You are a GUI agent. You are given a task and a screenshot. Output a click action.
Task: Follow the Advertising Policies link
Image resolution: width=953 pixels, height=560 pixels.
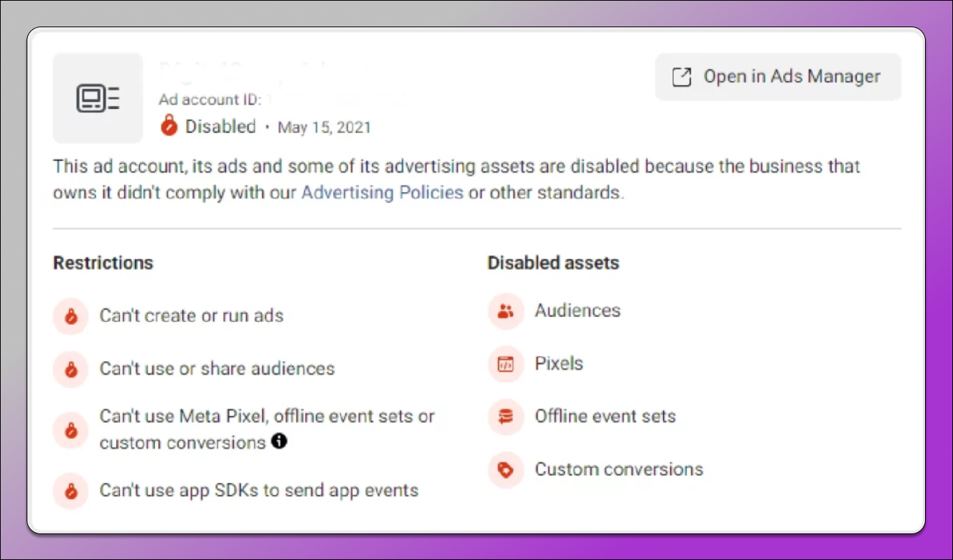click(382, 193)
